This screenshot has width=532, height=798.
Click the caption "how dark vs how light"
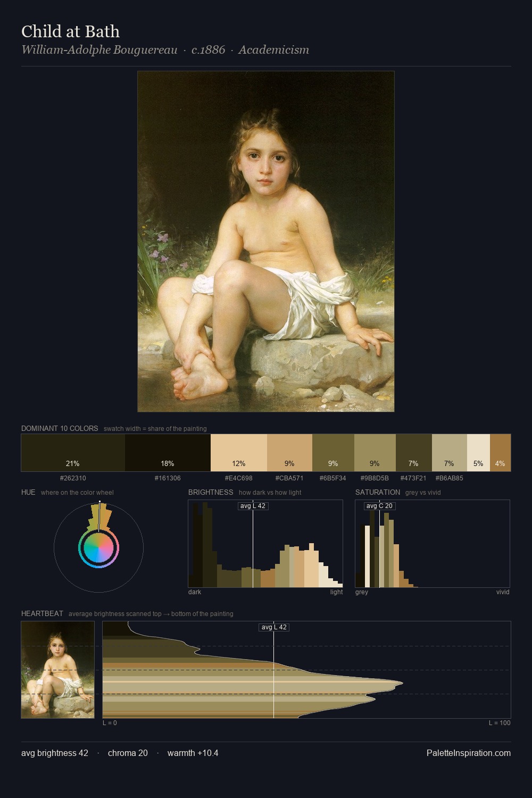pos(270,493)
